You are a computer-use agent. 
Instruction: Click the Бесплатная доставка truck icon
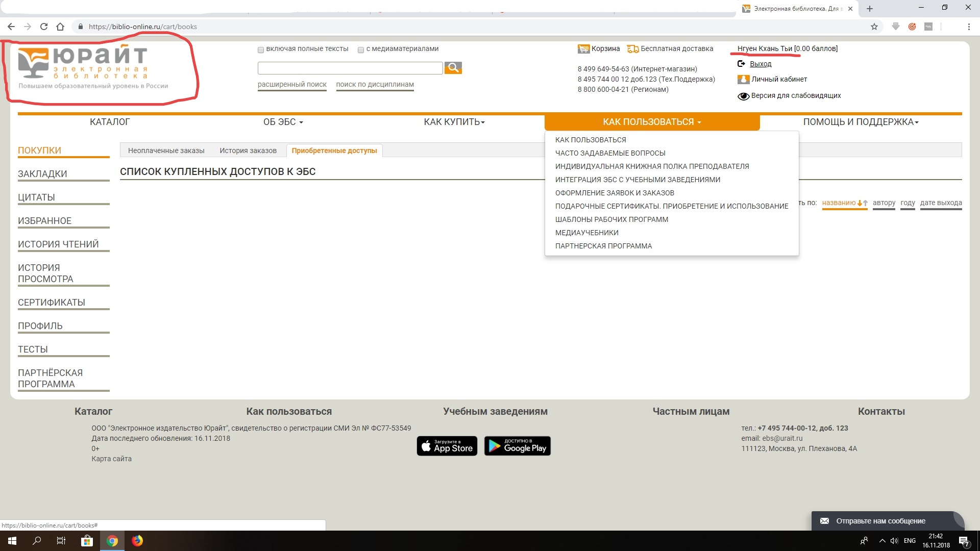(x=633, y=49)
